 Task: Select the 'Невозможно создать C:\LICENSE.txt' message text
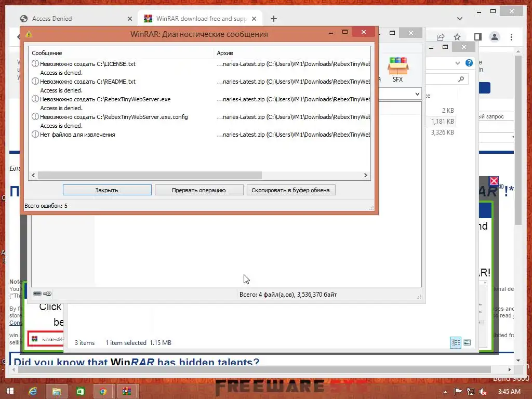[x=87, y=64]
